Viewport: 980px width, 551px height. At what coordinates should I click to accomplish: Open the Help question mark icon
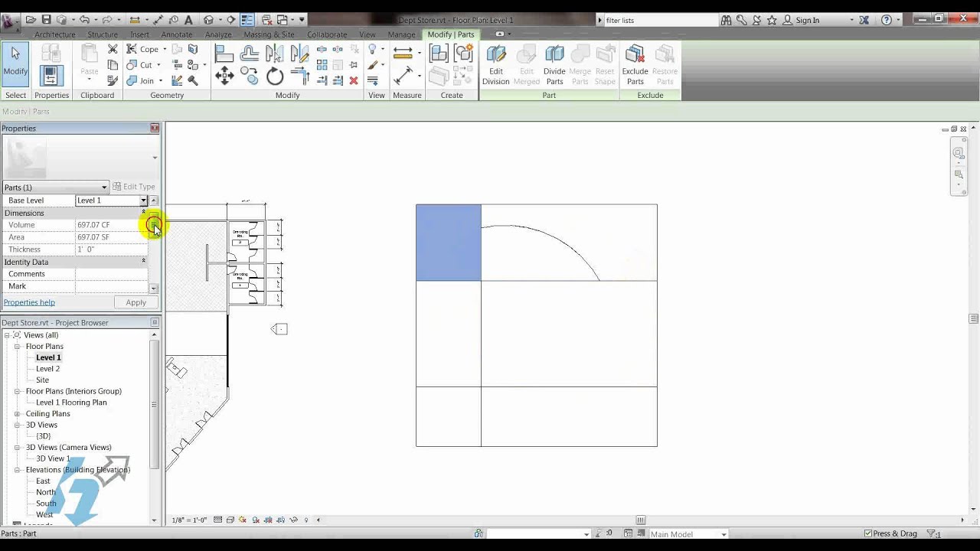[887, 20]
